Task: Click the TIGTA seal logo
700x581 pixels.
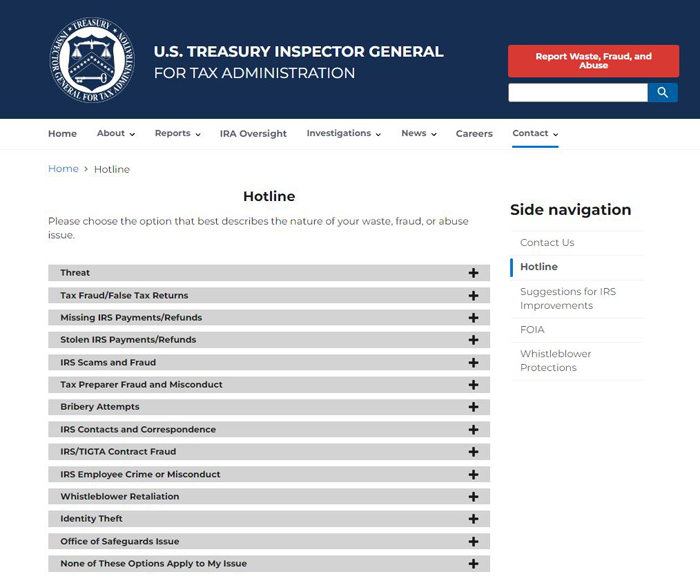Action: click(92, 60)
